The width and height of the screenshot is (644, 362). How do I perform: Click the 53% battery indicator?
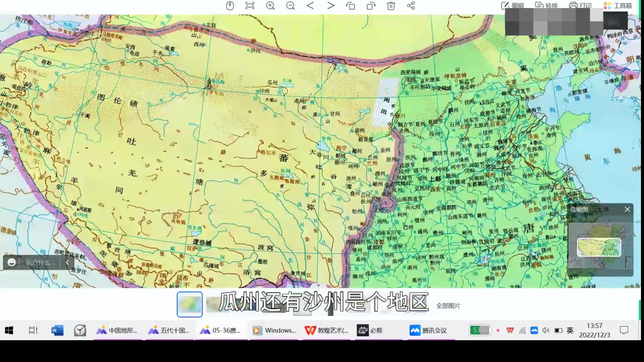tap(479, 330)
